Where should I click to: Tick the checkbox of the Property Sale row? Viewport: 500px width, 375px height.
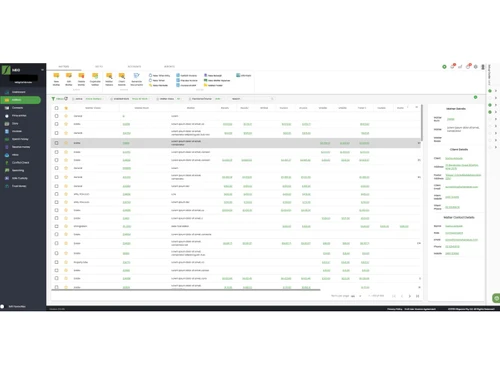tap(56, 262)
